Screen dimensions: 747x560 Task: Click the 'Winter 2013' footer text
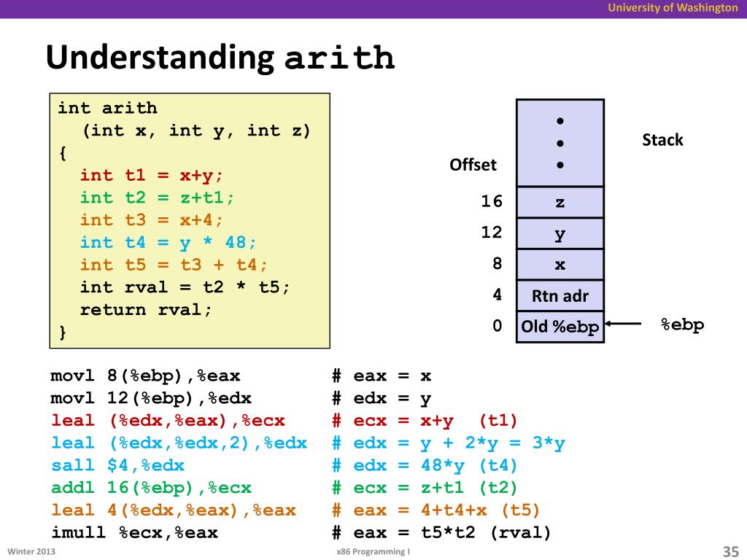tap(31, 551)
